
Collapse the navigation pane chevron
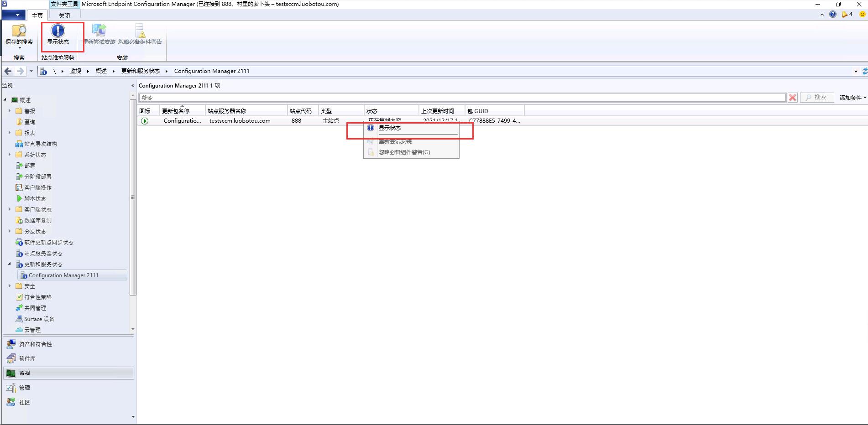click(x=133, y=85)
